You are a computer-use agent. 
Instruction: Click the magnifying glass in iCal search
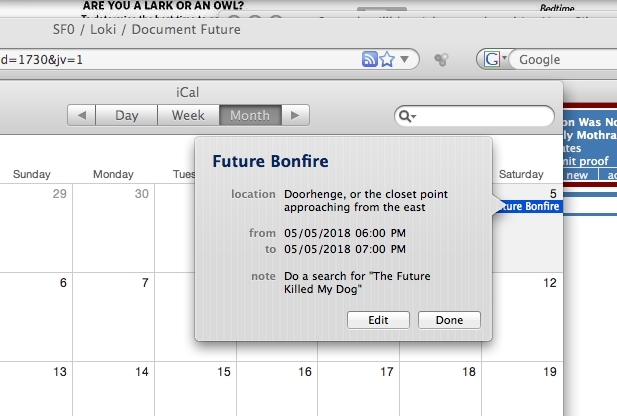[406, 116]
